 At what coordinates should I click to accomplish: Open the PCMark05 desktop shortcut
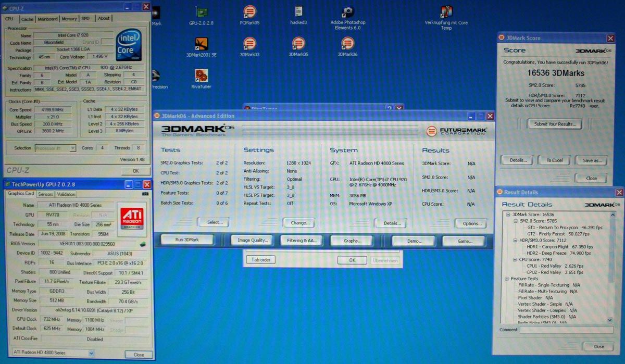coord(249,16)
